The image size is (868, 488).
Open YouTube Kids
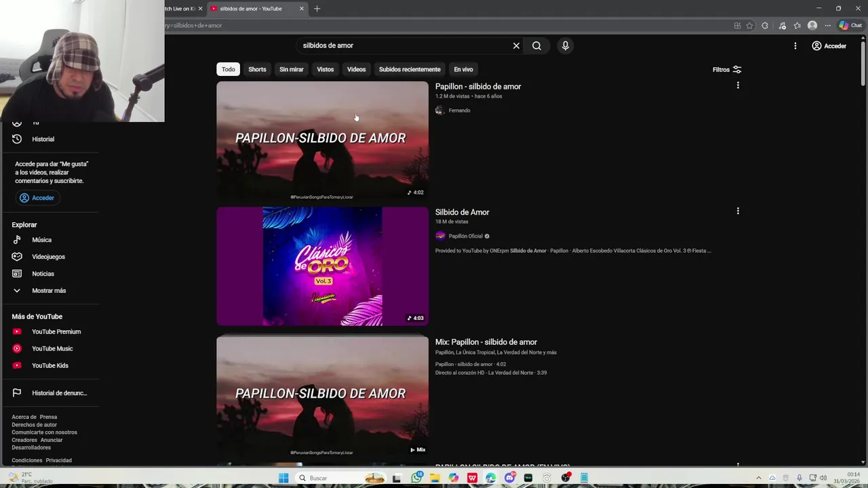pyautogui.click(x=50, y=365)
